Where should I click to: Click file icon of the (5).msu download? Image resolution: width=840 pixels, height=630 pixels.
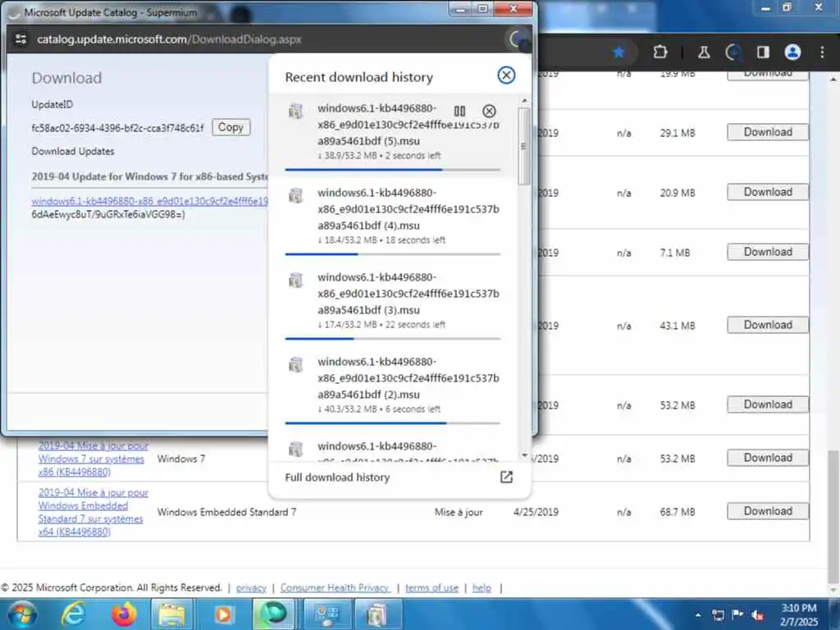pyautogui.click(x=295, y=111)
